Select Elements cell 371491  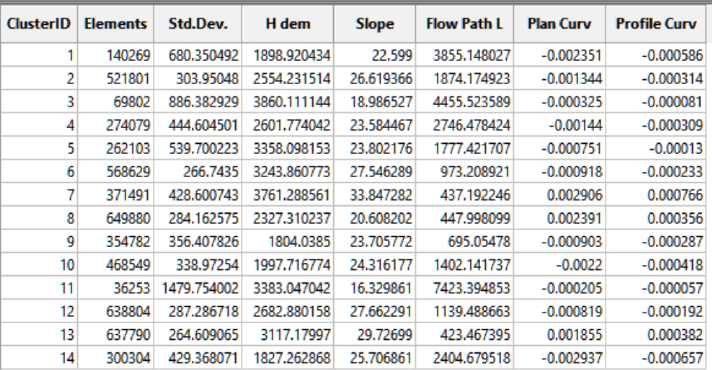(x=116, y=195)
